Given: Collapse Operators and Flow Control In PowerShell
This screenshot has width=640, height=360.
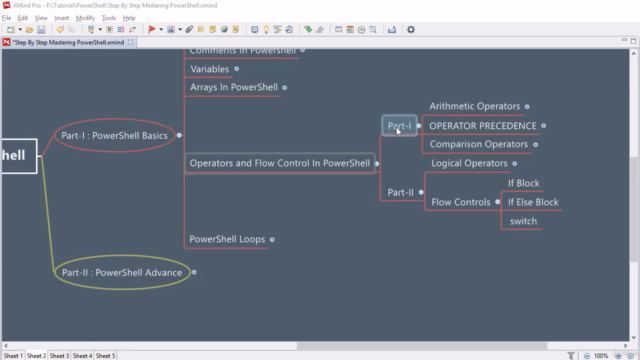Looking at the screenshot, I should pos(377,164).
